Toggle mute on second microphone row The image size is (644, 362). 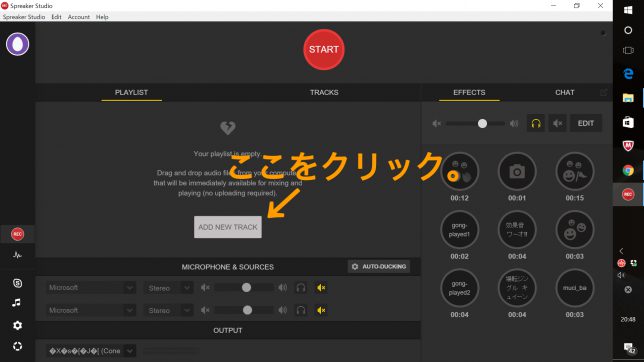pos(321,310)
